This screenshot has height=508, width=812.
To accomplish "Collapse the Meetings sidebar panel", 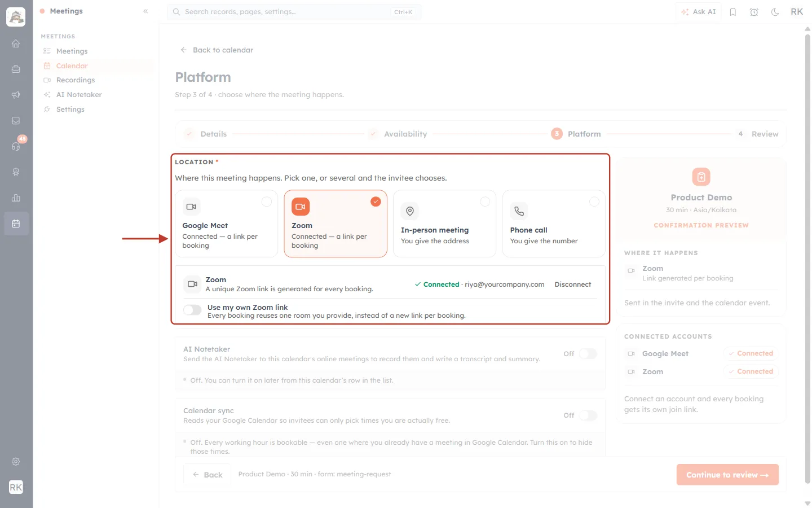I will coord(145,11).
